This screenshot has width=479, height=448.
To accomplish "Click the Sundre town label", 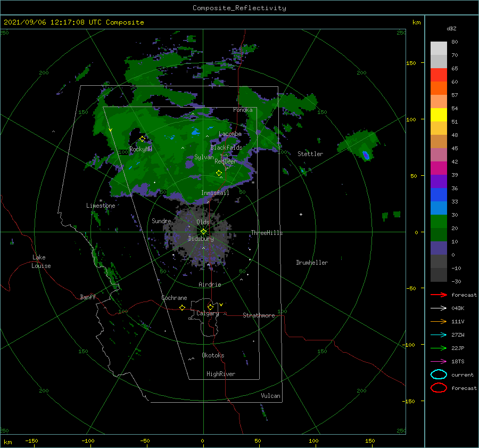I will [161, 221].
